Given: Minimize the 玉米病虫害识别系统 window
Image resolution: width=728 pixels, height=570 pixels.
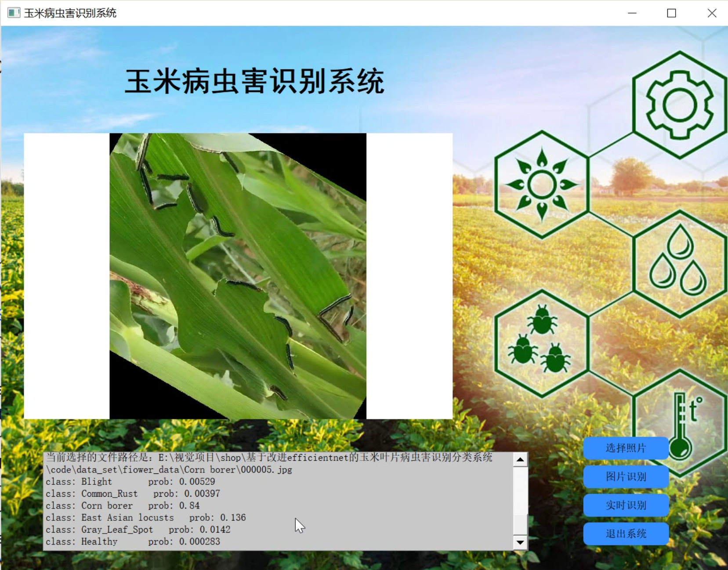Looking at the screenshot, I should point(632,13).
